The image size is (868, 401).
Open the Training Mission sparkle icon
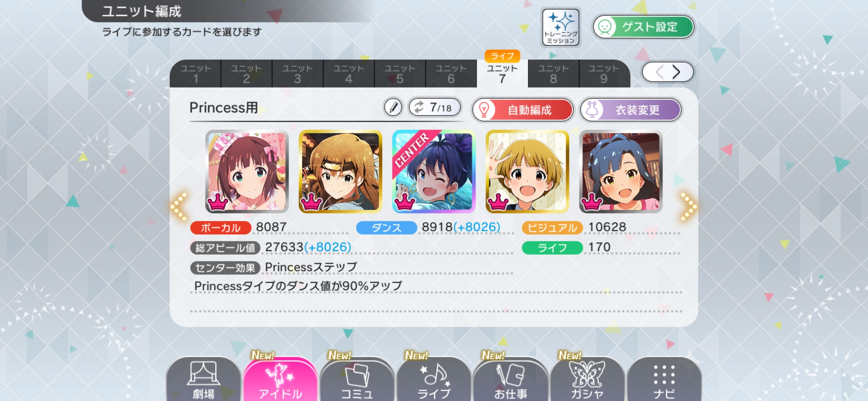pos(560,27)
